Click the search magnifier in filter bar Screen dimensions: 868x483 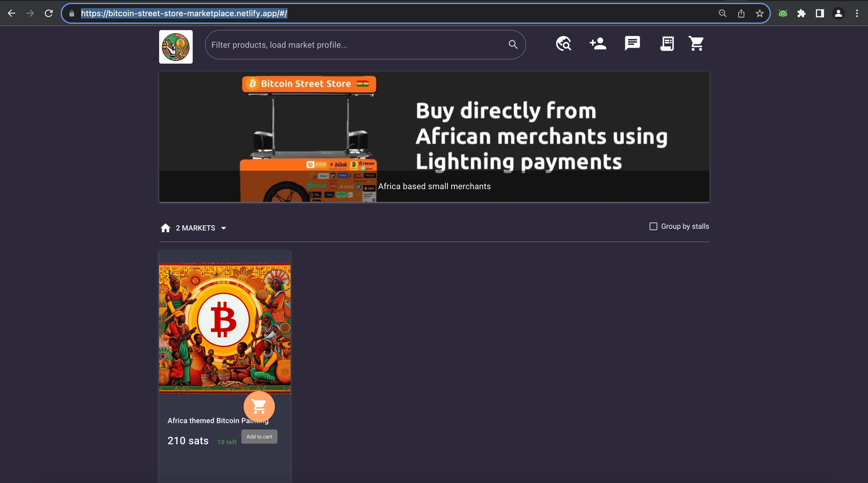click(513, 44)
